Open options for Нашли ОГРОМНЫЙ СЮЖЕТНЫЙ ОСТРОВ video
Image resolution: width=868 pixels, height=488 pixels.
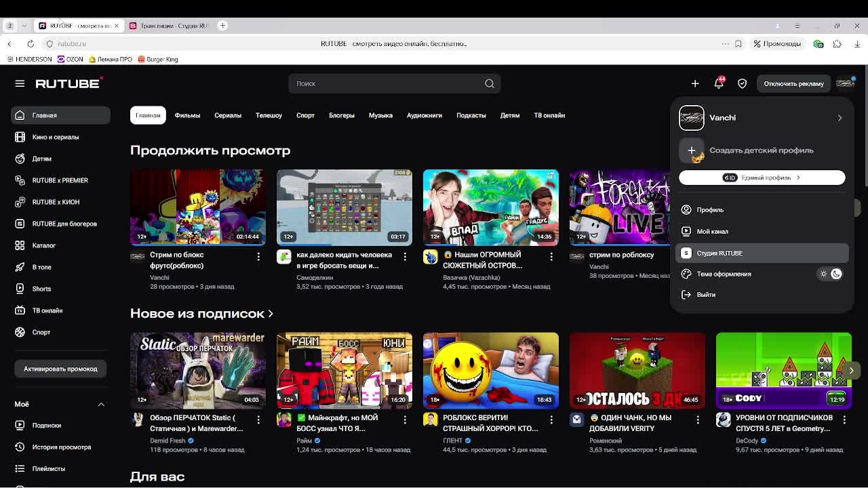[x=551, y=256]
